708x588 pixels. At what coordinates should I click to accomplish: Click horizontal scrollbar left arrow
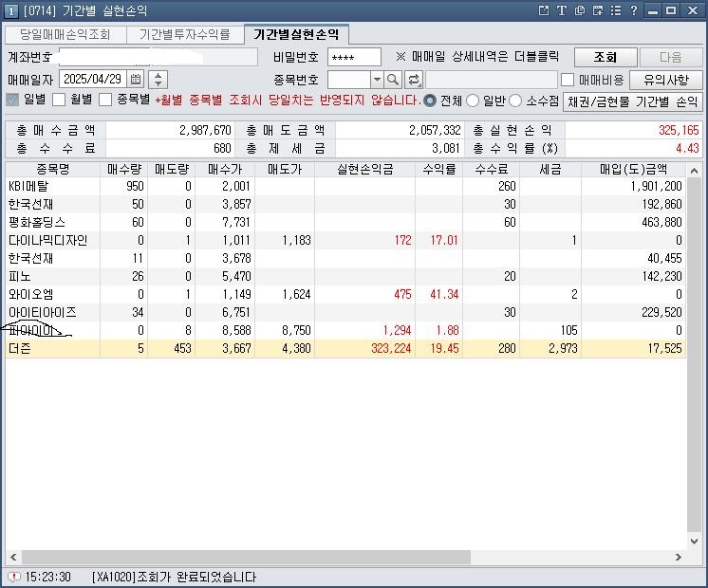13,558
